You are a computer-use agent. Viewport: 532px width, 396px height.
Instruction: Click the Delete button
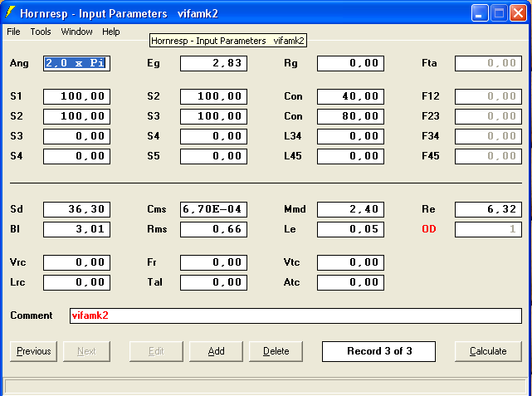pos(276,351)
